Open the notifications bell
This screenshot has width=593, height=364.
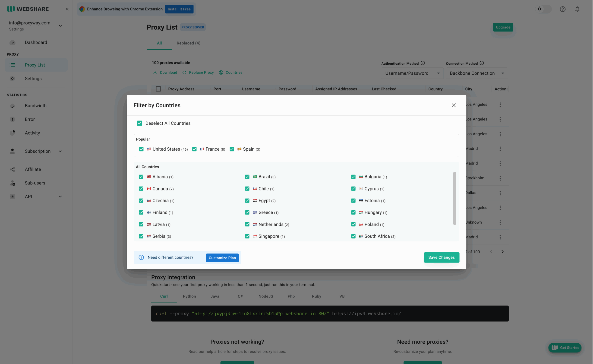[x=577, y=9]
